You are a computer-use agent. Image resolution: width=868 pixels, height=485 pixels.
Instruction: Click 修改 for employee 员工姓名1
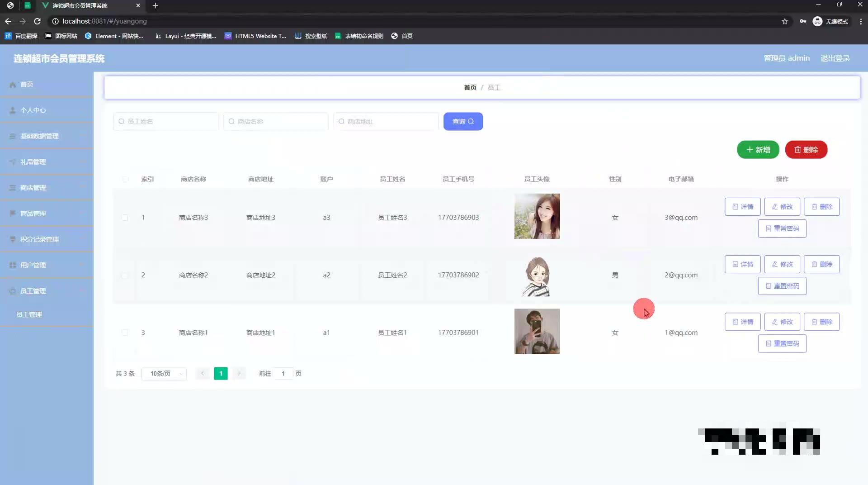tap(782, 322)
